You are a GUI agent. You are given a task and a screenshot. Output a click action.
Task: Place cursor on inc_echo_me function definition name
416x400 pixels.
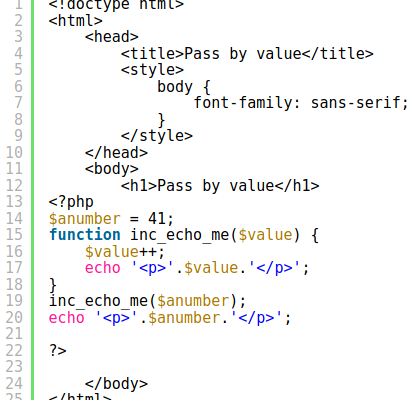click(x=179, y=235)
